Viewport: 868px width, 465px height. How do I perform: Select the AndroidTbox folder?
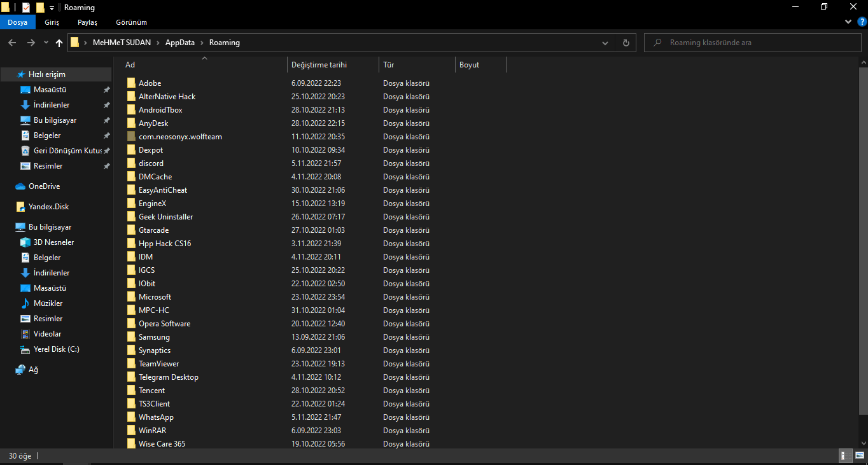(x=160, y=110)
